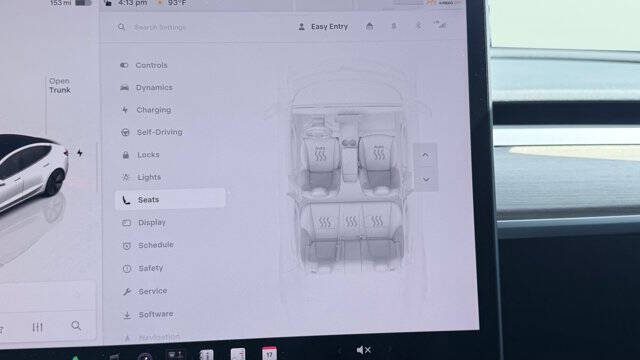Click the up chevron beside seats
The width and height of the screenshot is (640, 360).
click(x=425, y=156)
